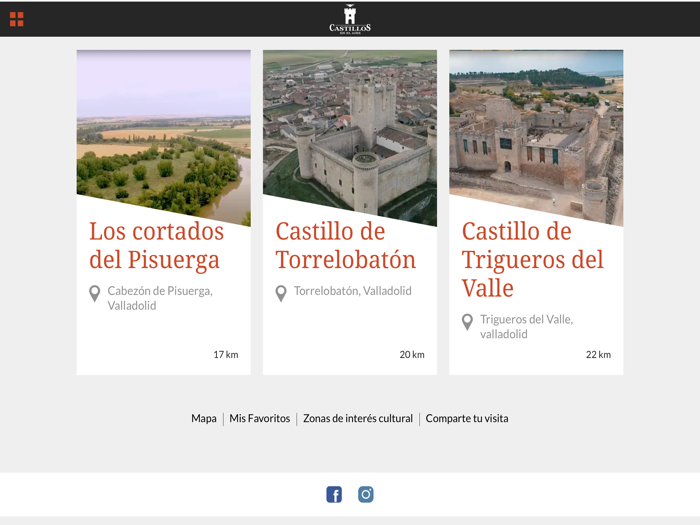Open the Mapa link
Viewport: 700px width, 525px height.
tap(204, 418)
